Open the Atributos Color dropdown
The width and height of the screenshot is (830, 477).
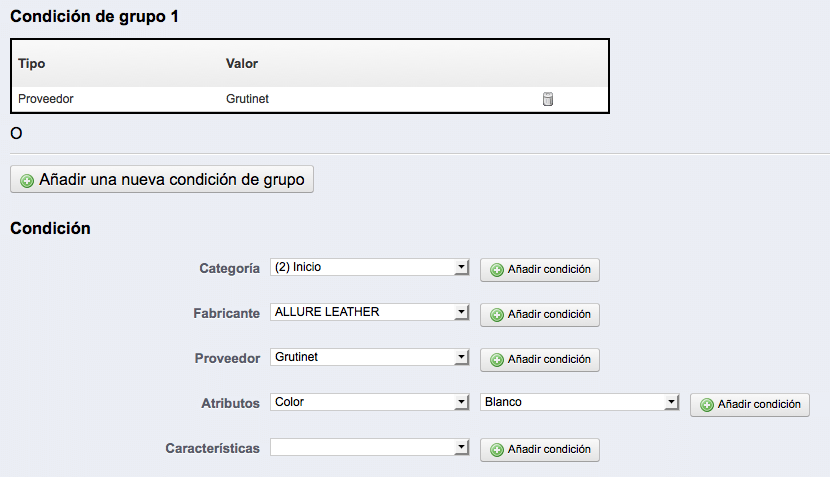coord(369,402)
